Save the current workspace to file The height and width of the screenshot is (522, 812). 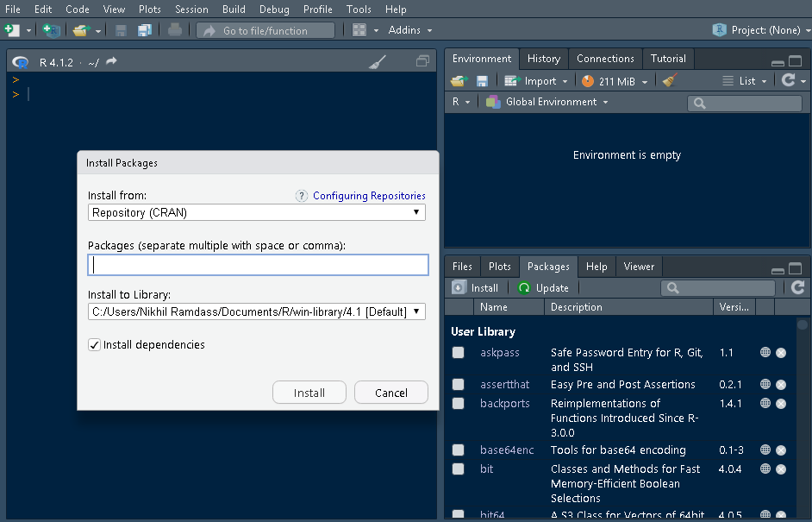[x=482, y=80]
